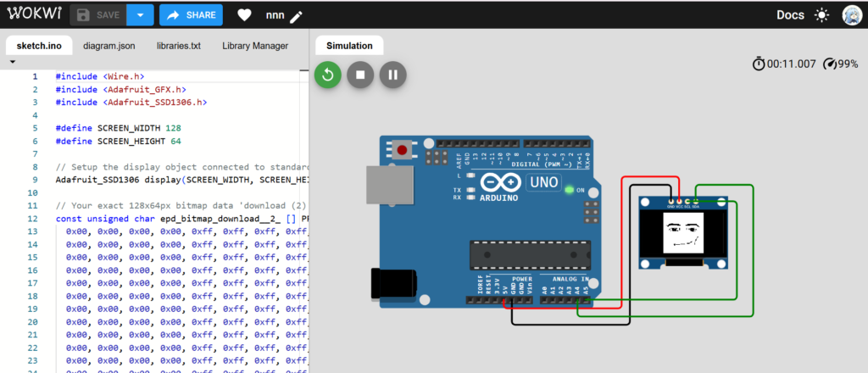
Task: Select the red VCC wire
Action: tap(622, 243)
